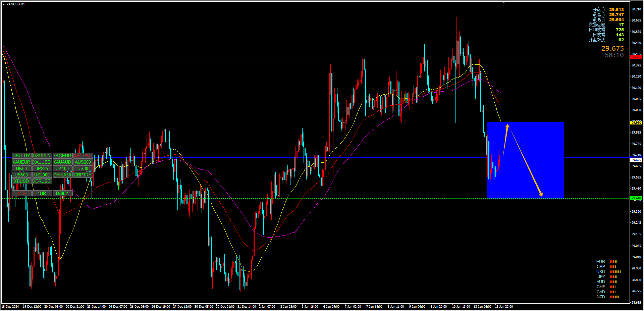Select the HK50 index button
The image size is (644, 311).
[21, 169]
